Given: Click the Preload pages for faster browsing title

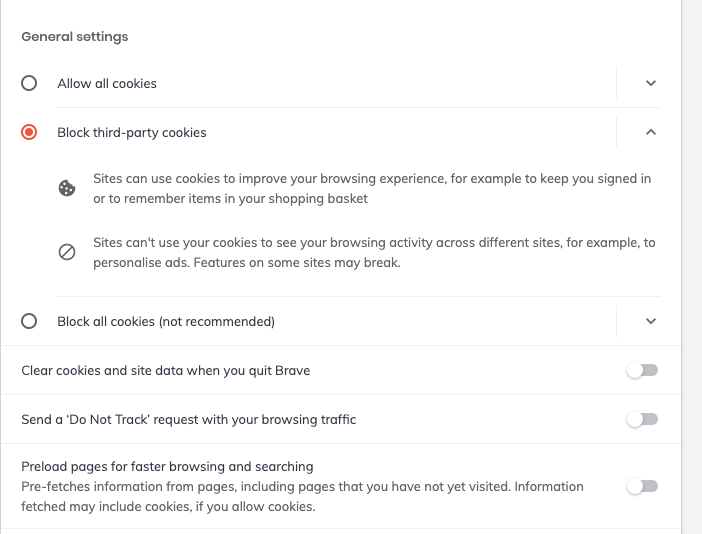Looking at the screenshot, I should 168,466.
